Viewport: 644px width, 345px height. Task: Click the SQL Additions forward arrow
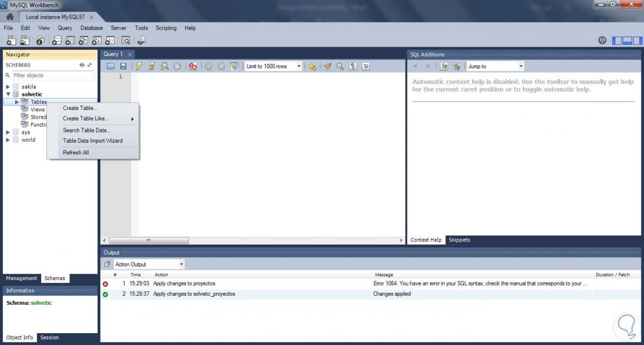pos(428,67)
